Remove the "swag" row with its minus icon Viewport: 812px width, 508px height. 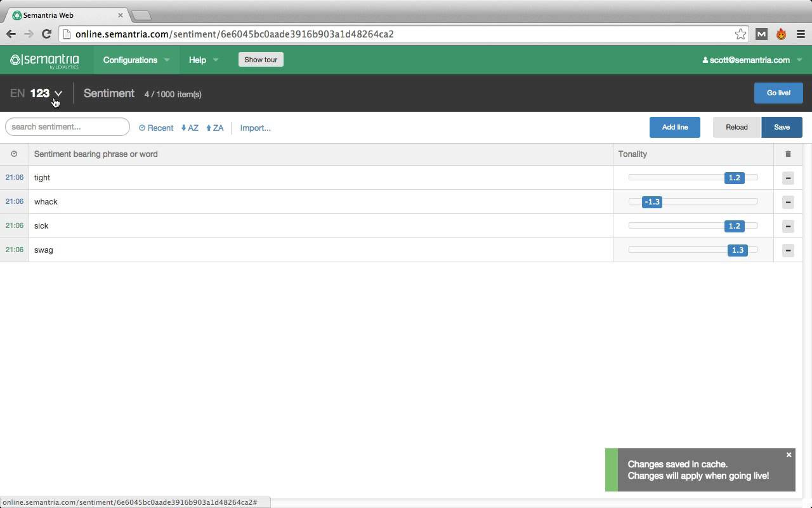tap(788, 250)
